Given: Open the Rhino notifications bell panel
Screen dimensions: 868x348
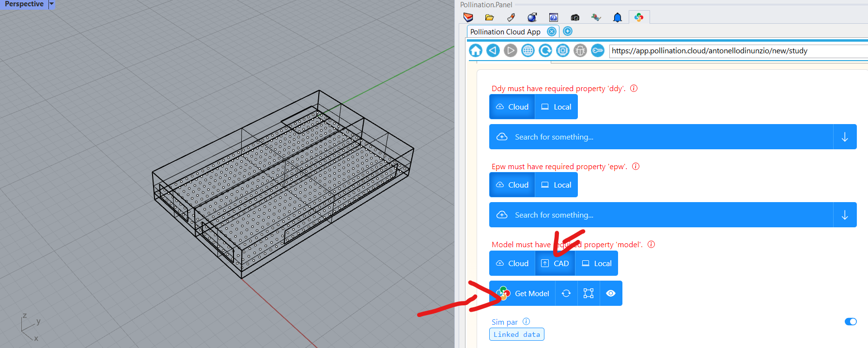Looking at the screenshot, I should click(617, 17).
